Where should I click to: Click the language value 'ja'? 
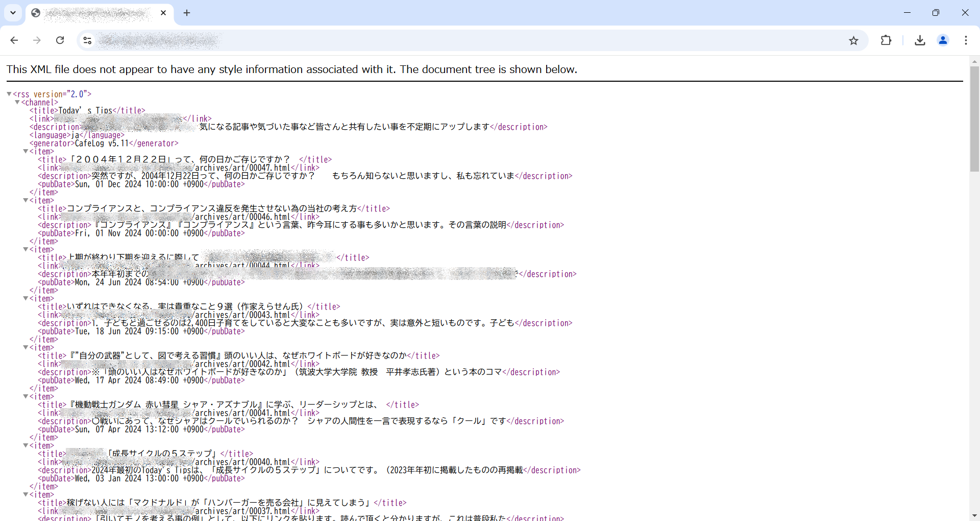pyautogui.click(x=75, y=135)
